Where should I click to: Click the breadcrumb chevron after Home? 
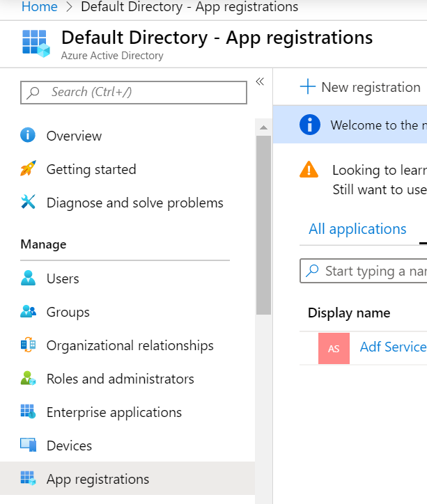69,7
